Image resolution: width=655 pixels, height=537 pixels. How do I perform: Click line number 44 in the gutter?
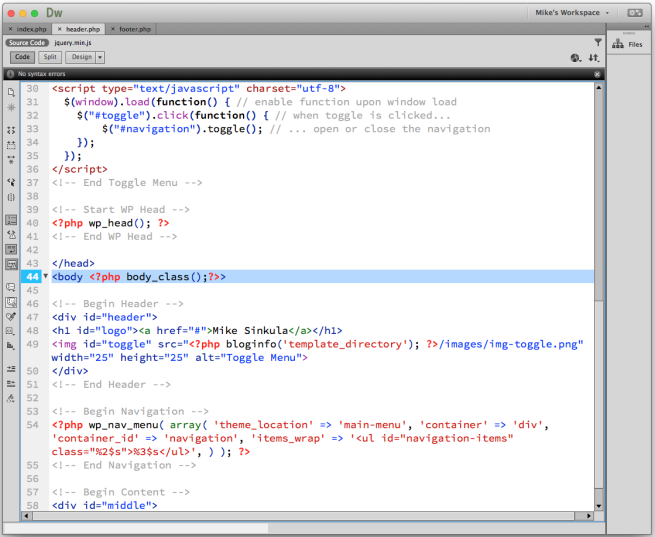[x=32, y=276]
